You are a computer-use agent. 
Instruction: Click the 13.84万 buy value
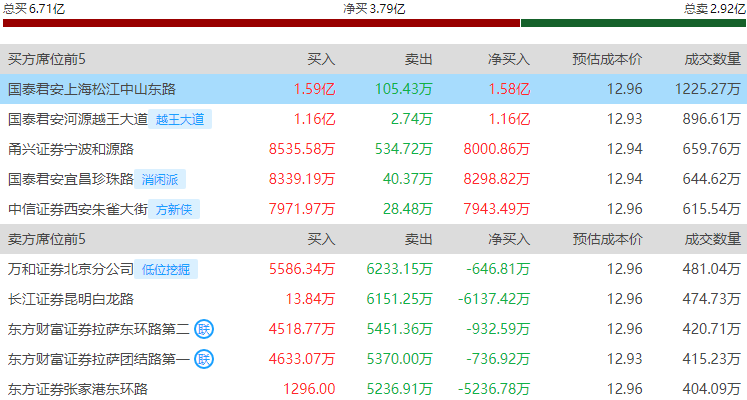310,299
